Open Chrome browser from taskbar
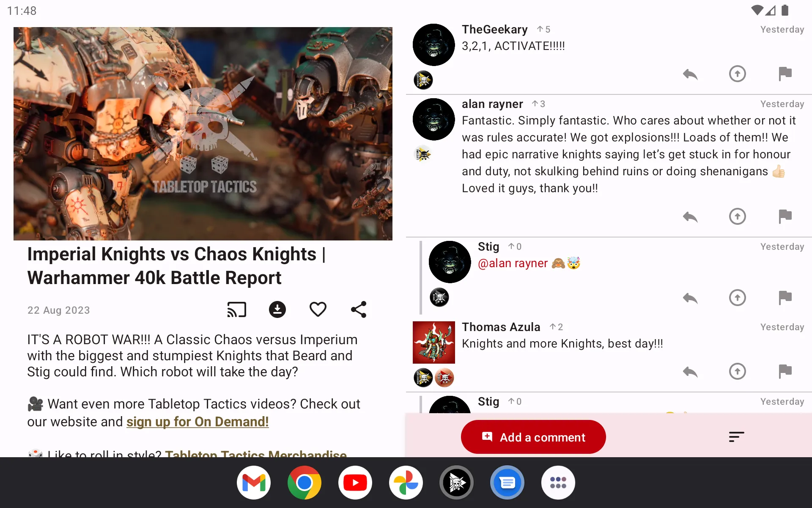The width and height of the screenshot is (812, 508). point(304,482)
